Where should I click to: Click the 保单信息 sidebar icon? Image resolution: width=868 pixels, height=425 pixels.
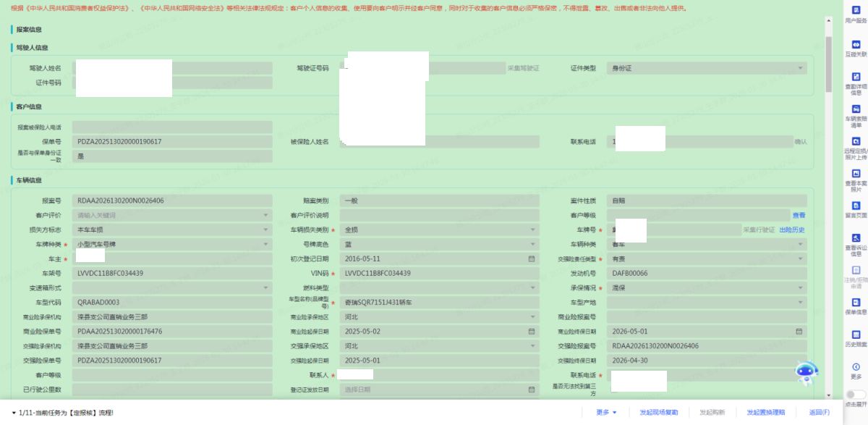[856, 306]
